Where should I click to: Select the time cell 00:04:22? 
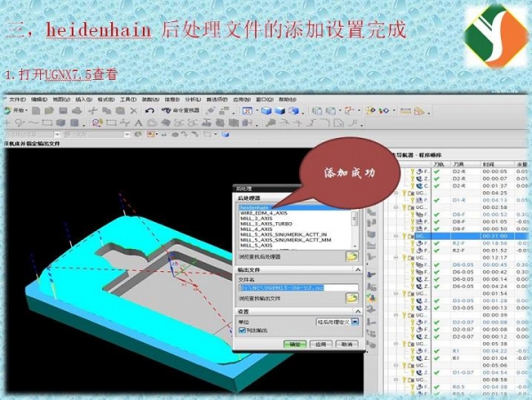click(495, 351)
